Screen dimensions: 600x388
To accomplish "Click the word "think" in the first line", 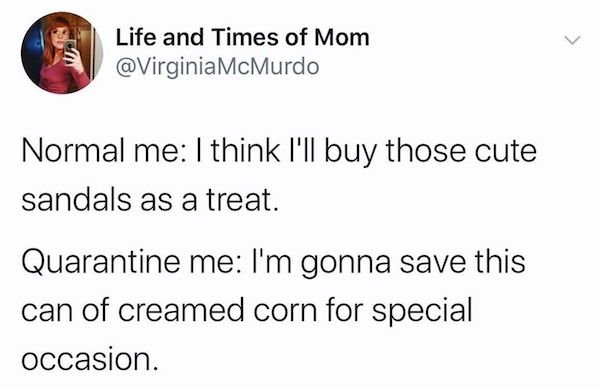I will pyautogui.click(x=246, y=151).
